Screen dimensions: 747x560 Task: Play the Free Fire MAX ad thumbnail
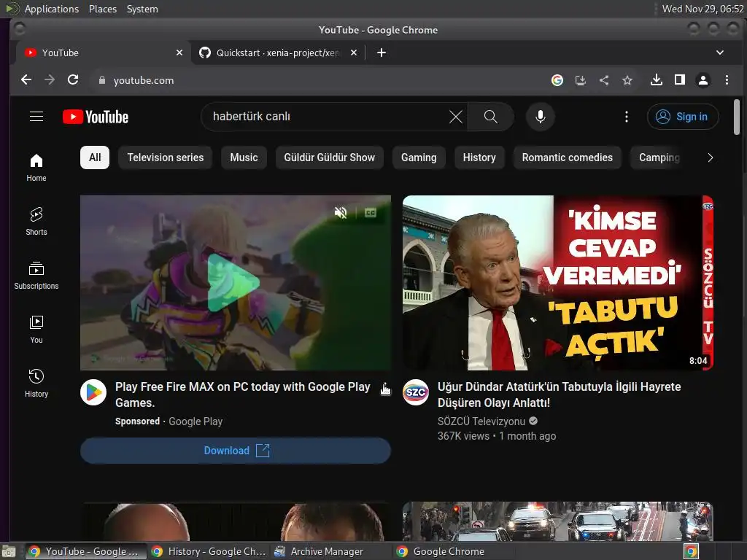click(x=236, y=283)
